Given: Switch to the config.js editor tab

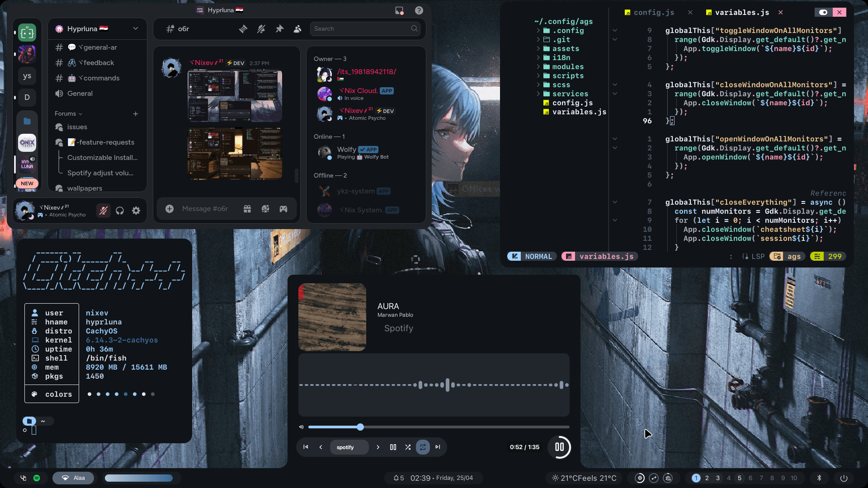Looking at the screenshot, I should 654,13.
